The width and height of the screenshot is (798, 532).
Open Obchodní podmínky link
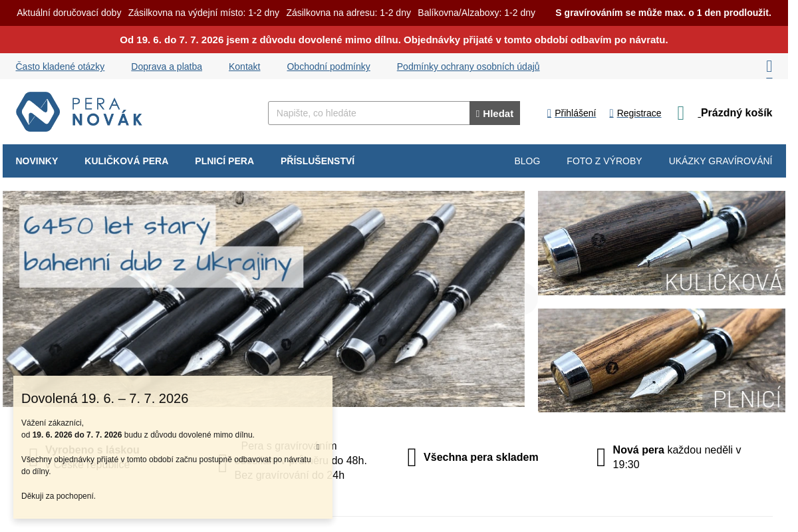click(x=329, y=66)
